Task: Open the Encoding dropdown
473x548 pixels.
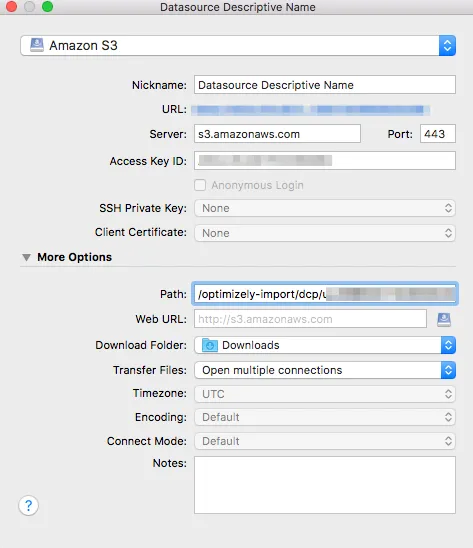Action: 325,417
